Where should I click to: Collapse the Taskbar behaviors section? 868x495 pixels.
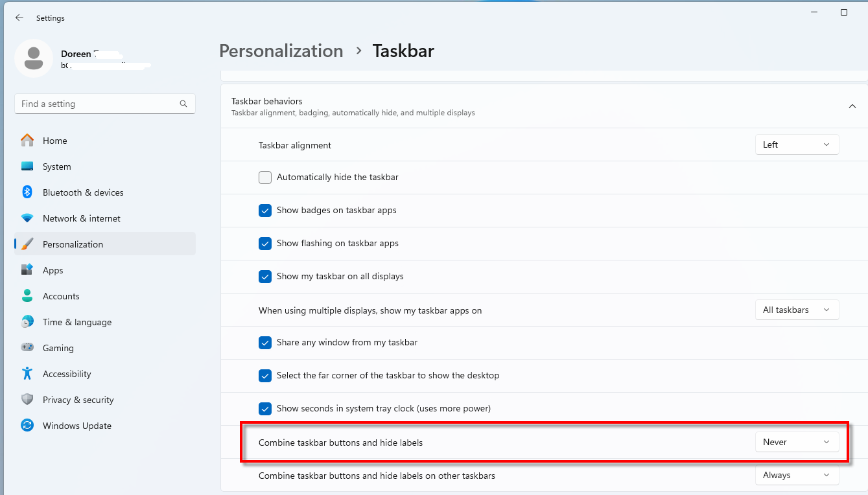(852, 106)
